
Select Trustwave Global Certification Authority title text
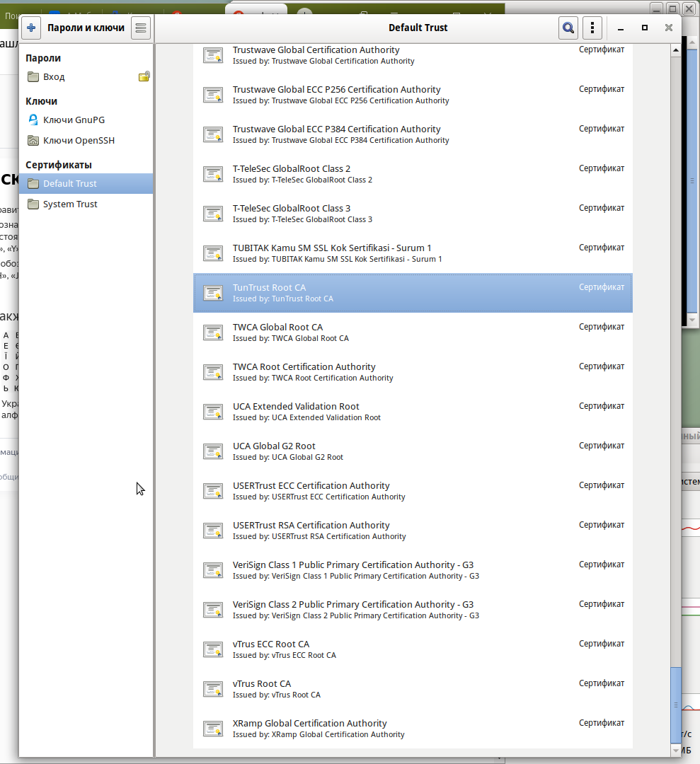[316, 50]
